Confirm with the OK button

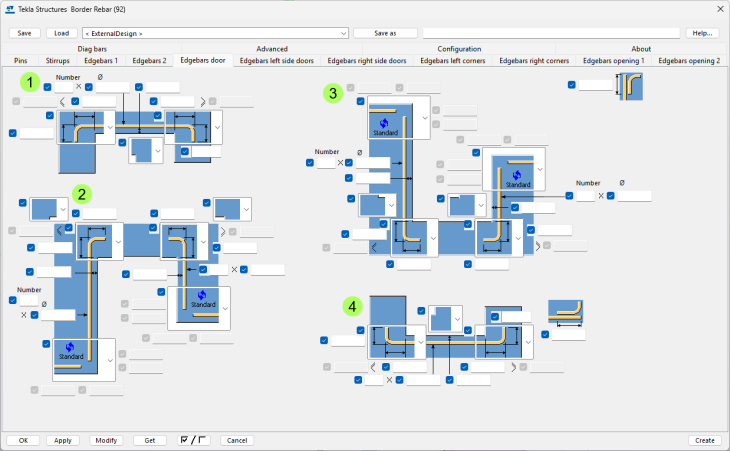pyautogui.click(x=23, y=440)
